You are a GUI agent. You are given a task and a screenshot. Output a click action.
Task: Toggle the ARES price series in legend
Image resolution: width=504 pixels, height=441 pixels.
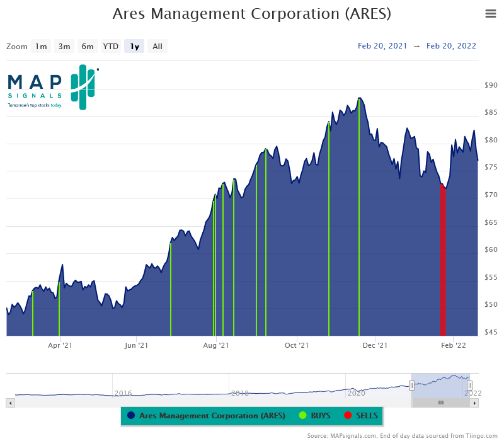click(x=207, y=416)
